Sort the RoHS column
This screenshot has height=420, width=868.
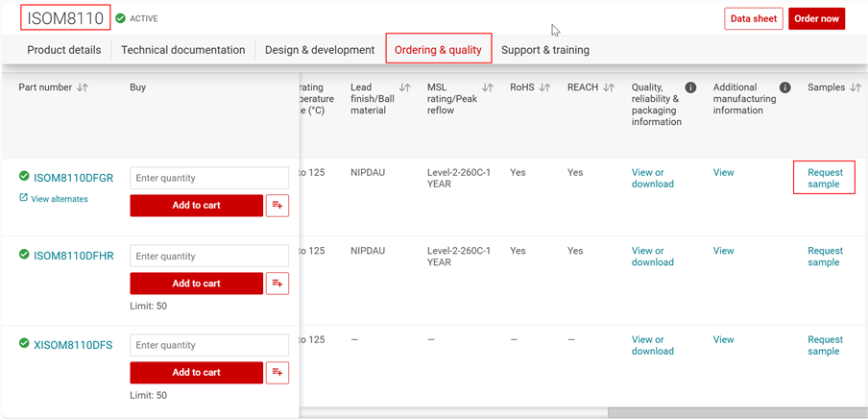tap(544, 87)
